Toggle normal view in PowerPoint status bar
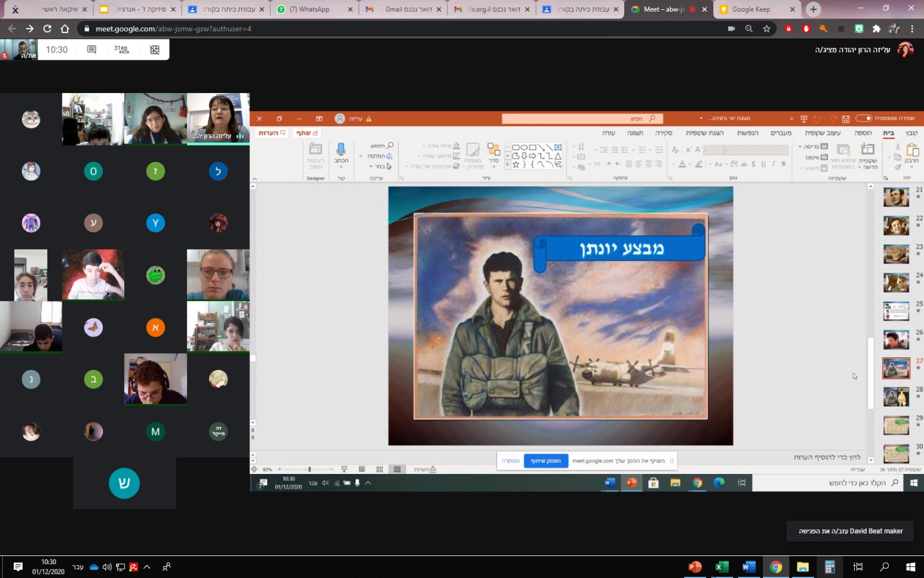 [397, 469]
